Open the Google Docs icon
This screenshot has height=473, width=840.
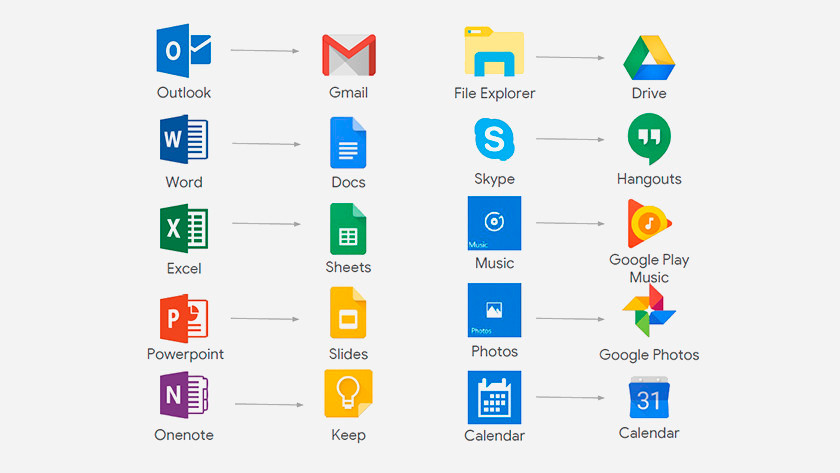tap(348, 143)
